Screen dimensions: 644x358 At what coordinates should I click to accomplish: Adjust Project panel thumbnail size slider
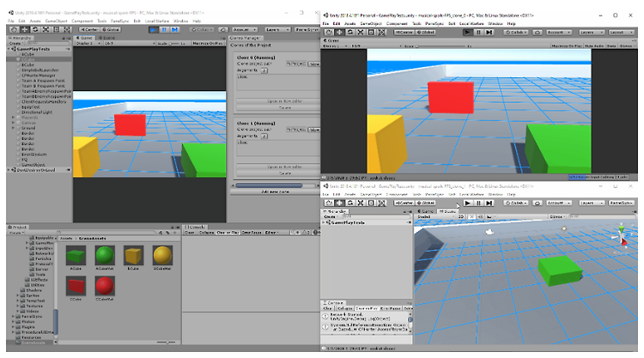click(167, 342)
